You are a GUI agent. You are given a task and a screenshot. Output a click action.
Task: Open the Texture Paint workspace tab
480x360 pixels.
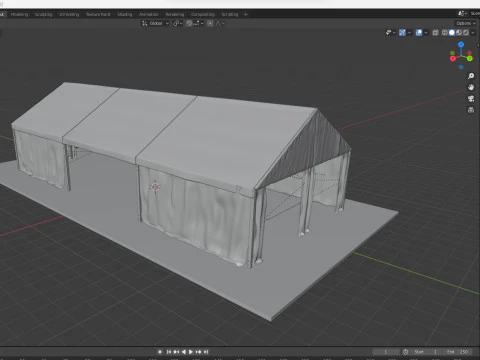98,14
